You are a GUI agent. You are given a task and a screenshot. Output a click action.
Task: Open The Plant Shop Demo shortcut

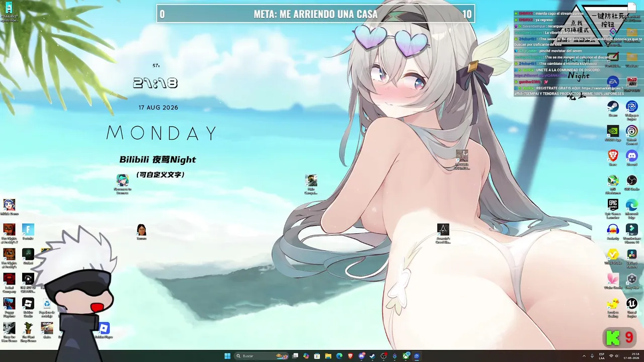pyautogui.click(x=28, y=332)
